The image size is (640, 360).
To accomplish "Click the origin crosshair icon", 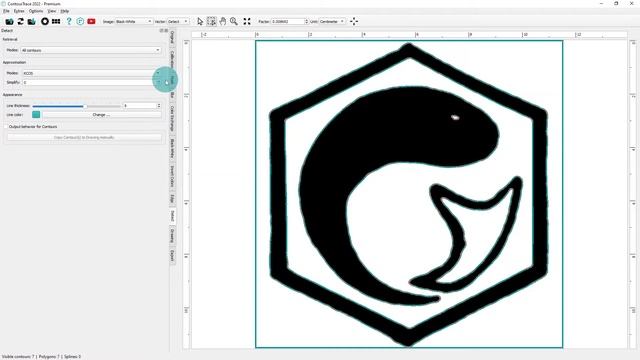I will 354,21.
